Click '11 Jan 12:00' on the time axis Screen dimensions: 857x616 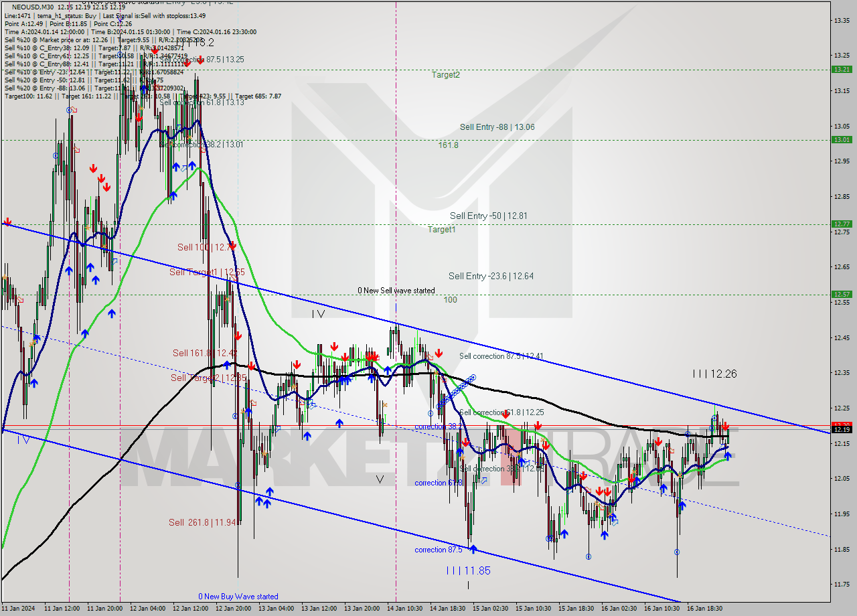click(x=61, y=609)
